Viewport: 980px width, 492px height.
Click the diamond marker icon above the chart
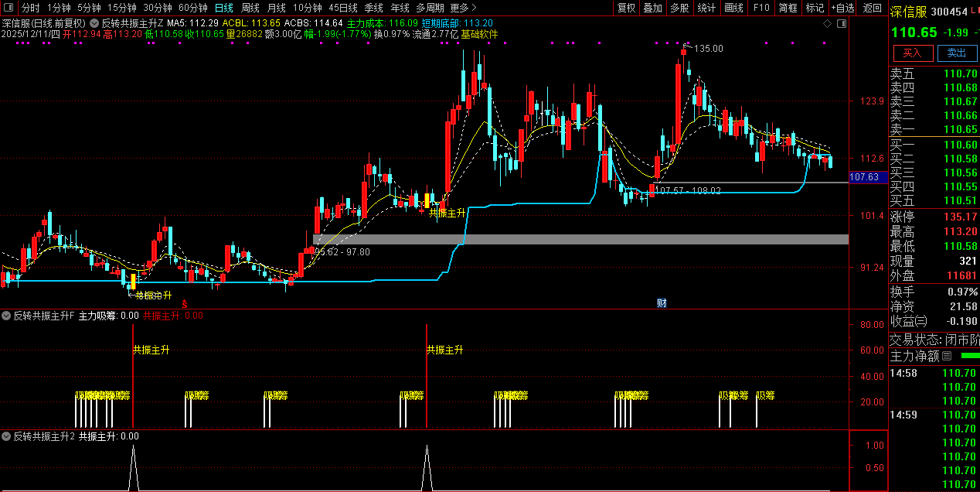[828, 23]
